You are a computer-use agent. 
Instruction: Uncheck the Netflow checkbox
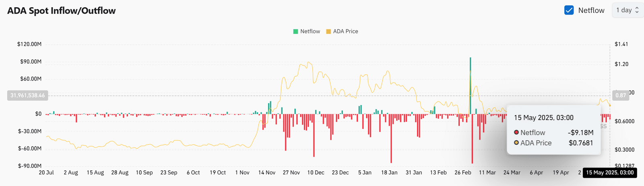(x=569, y=10)
